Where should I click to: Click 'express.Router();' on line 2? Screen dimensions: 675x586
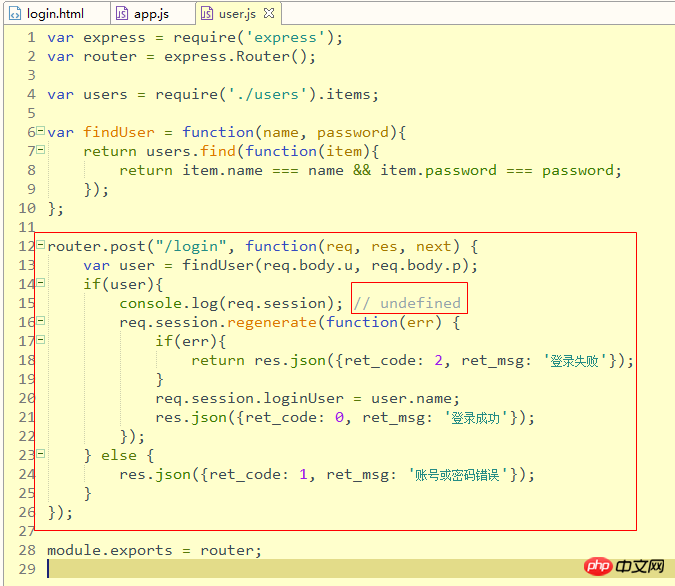240,56
